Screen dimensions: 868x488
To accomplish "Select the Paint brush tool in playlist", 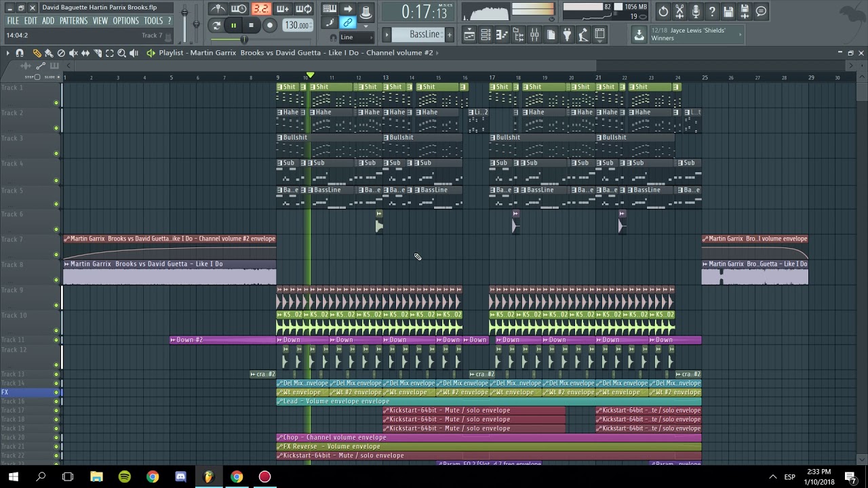I will (49, 53).
